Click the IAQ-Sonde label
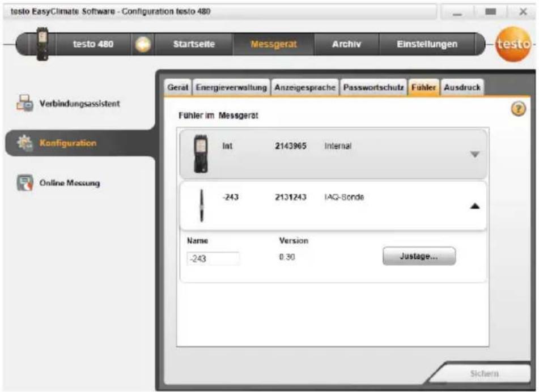 click(344, 197)
